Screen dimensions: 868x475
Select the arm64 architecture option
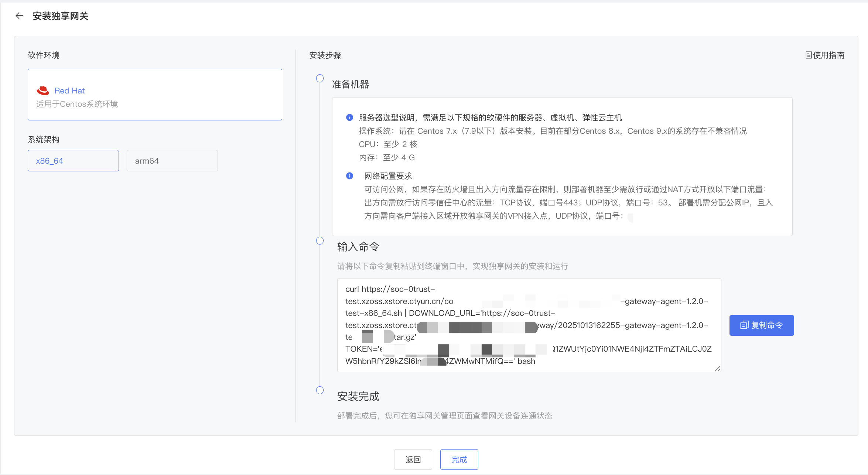tap(172, 161)
